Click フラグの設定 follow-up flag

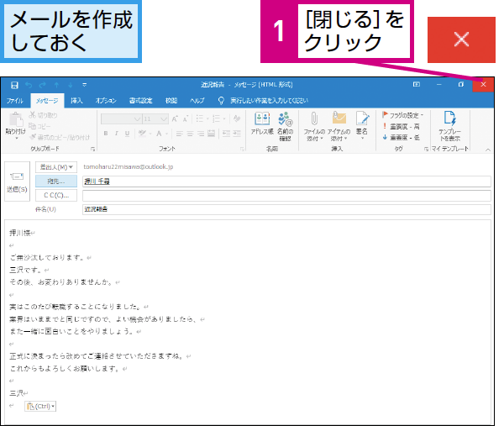(402, 115)
